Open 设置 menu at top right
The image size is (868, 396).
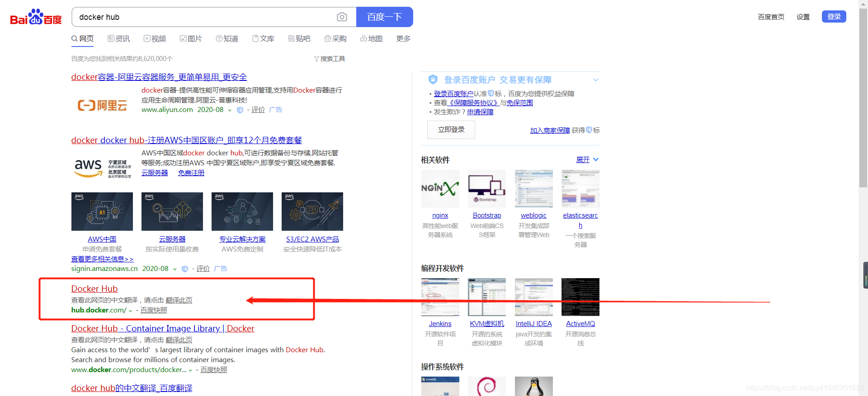click(803, 17)
